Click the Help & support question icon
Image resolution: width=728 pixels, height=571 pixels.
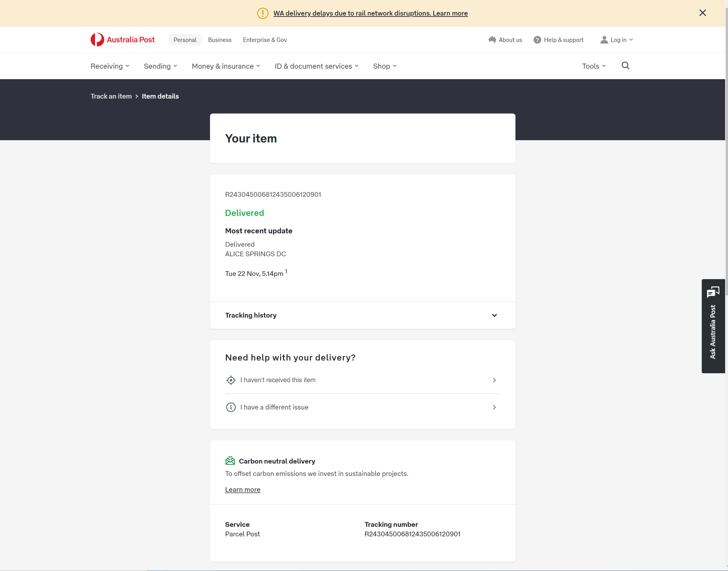pos(537,40)
